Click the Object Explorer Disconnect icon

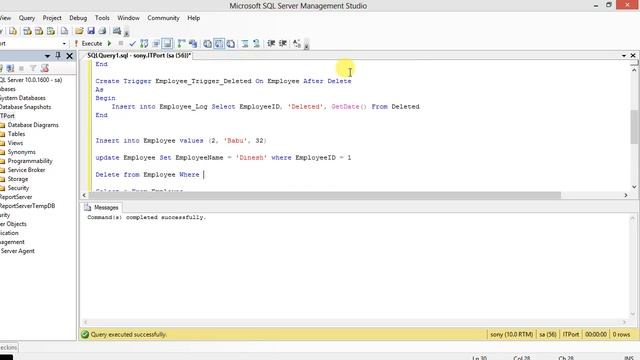click(x=10, y=68)
